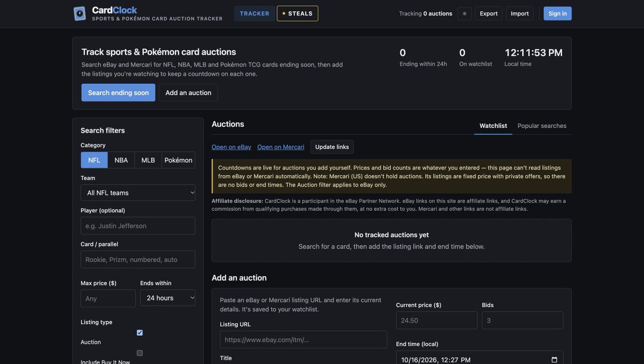Switch to Popular searches tab
644x364 pixels.
tap(542, 126)
